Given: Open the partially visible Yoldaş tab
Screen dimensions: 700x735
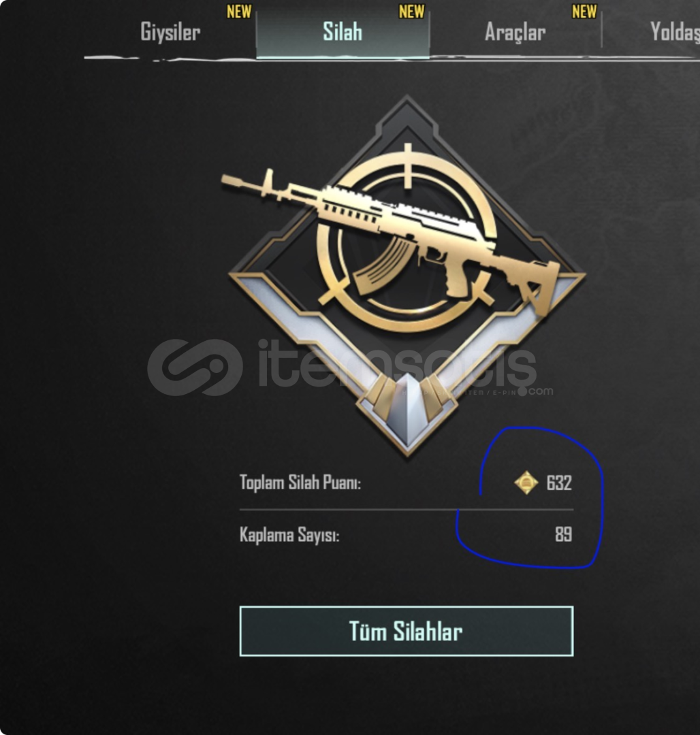Looking at the screenshot, I should point(675,32).
